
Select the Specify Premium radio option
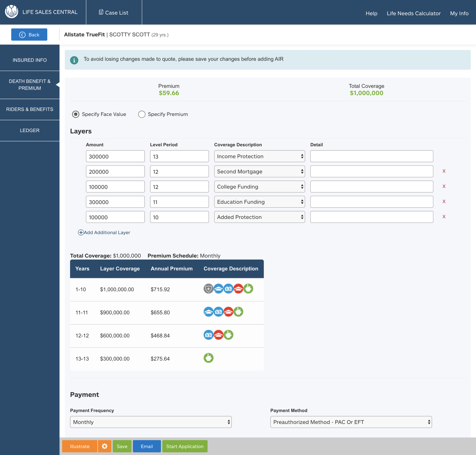pos(142,114)
